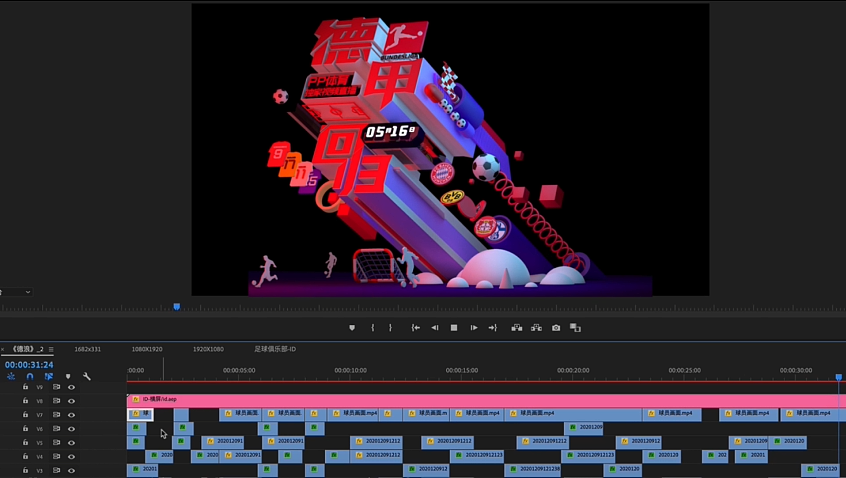
Task: Step forward one frame
Action: tap(474, 327)
